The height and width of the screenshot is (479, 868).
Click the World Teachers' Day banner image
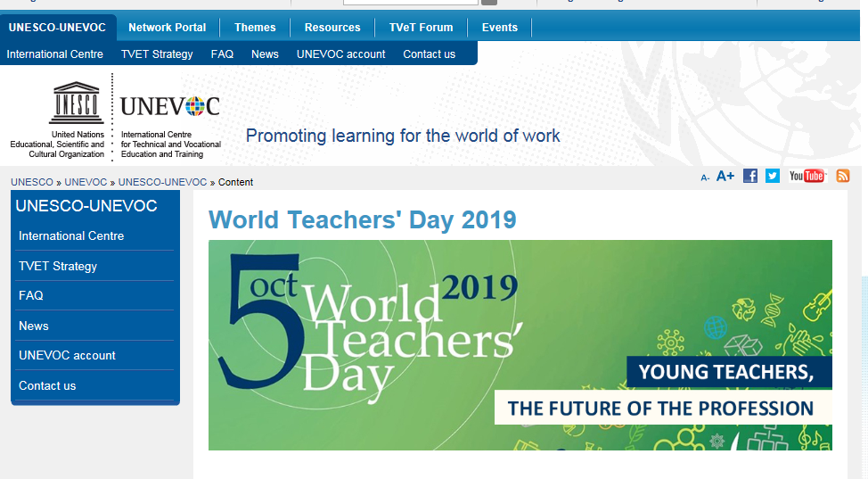[520, 345]
